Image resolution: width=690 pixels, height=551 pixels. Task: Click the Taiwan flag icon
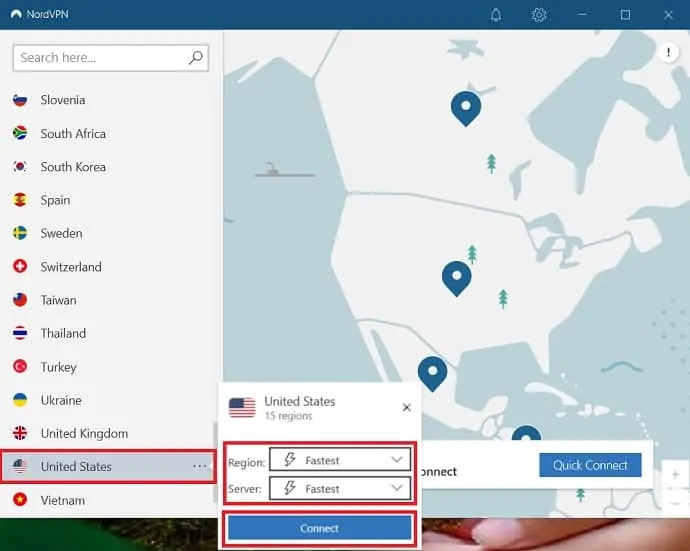[20, 300]
